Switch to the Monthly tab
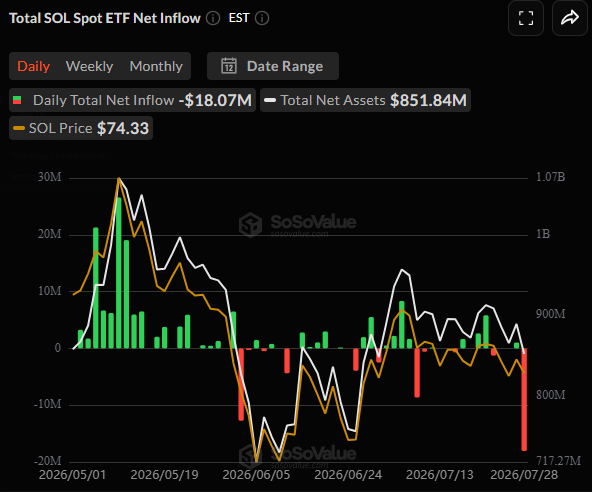This screenshot has width=592, height=492. [156, 66]
